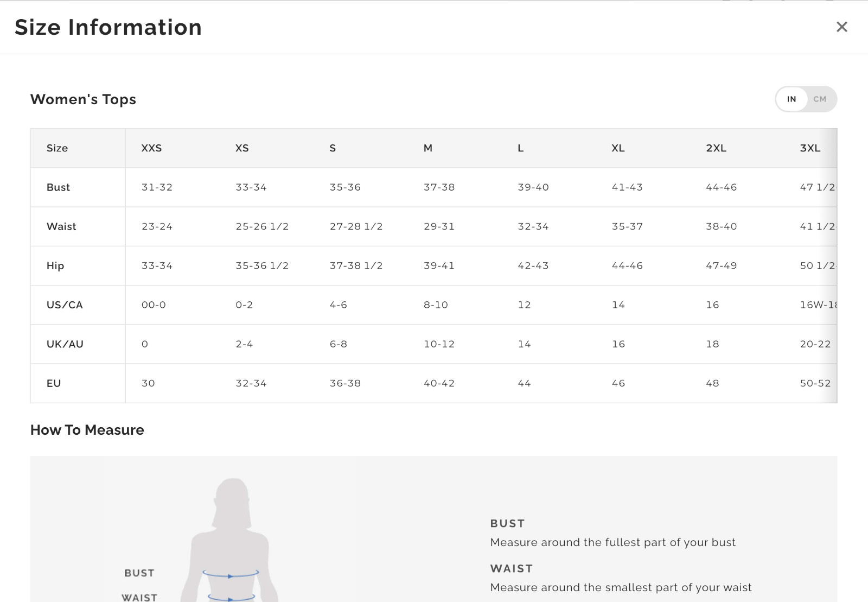Viewport: 868px width, 602px height.
Task: Click the Hip row label
Action: (55, 265)
